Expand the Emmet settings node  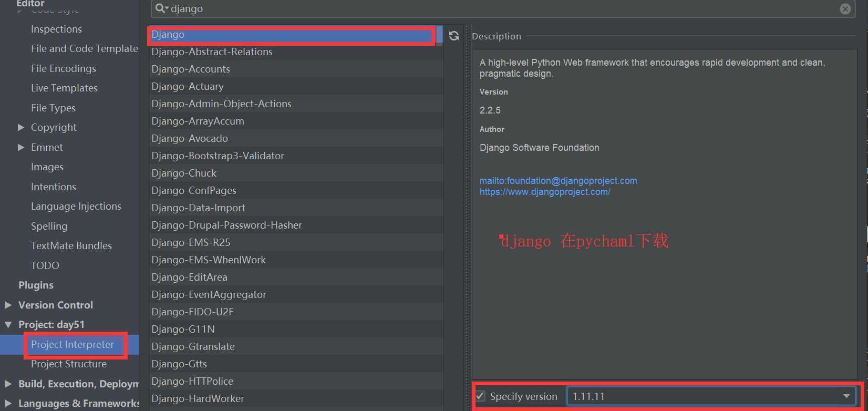[21, 147]
